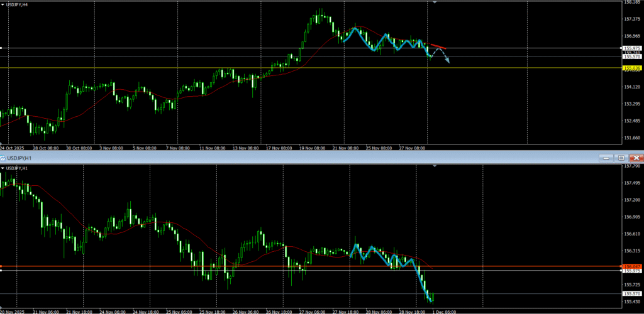Close the USDJPY,H1 chart window
The height and width of the screenshot is (314, 644).
(x=636, y=158)
